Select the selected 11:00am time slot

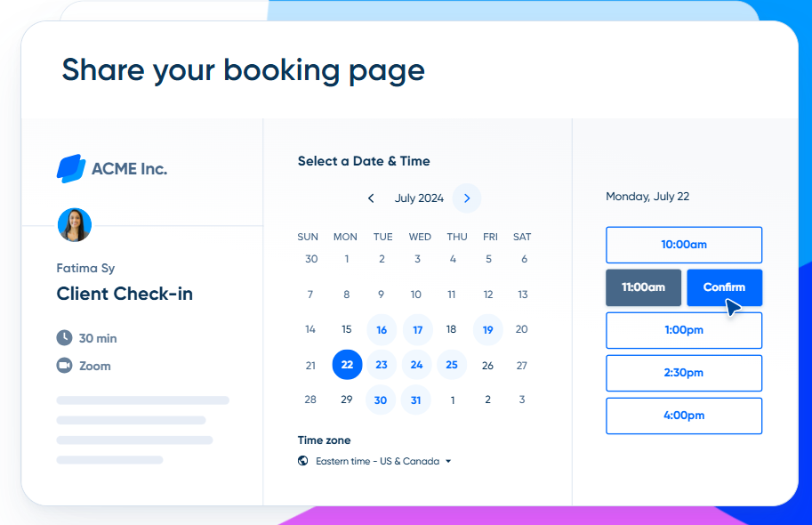coord(644,287)
